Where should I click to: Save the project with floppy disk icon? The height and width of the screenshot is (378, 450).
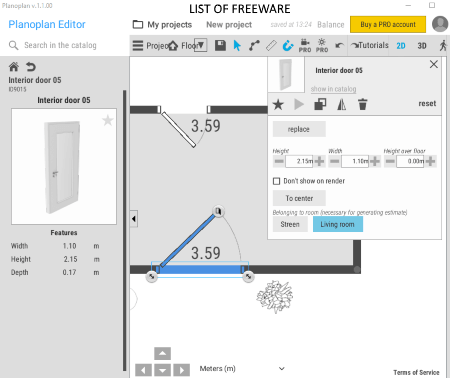click(x=220, y=45)
